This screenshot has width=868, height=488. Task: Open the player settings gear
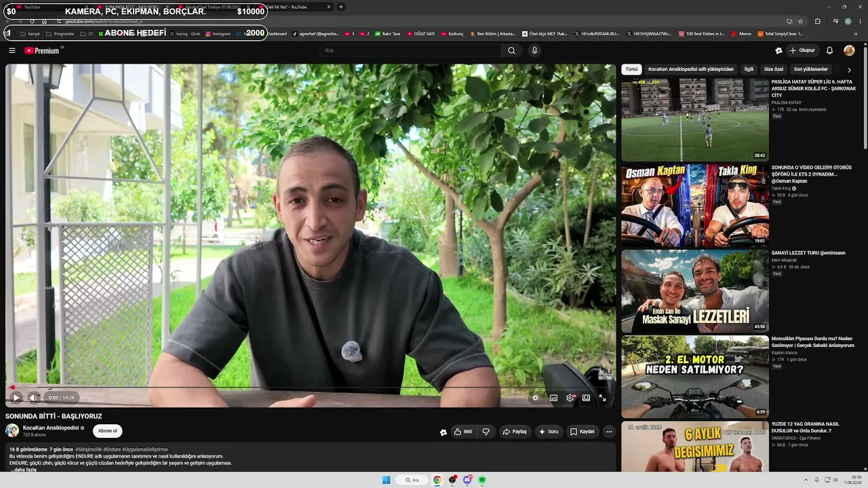[x=570, y=398]
